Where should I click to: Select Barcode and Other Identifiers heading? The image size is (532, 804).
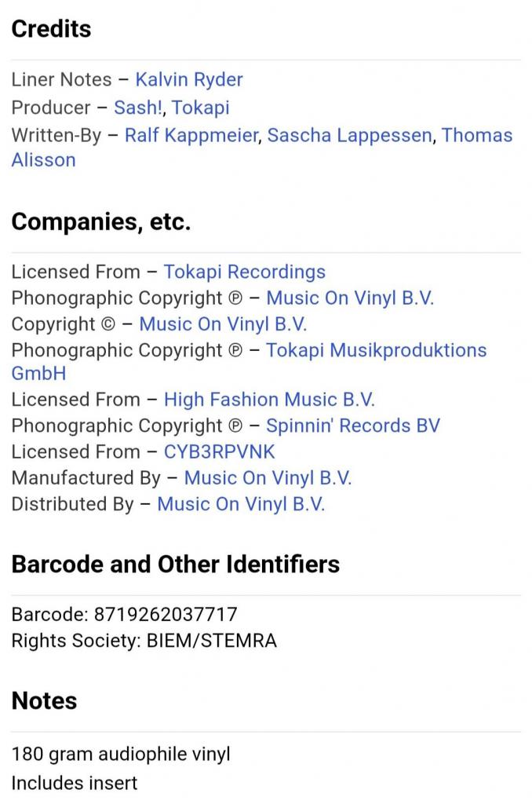pos(175,565)
